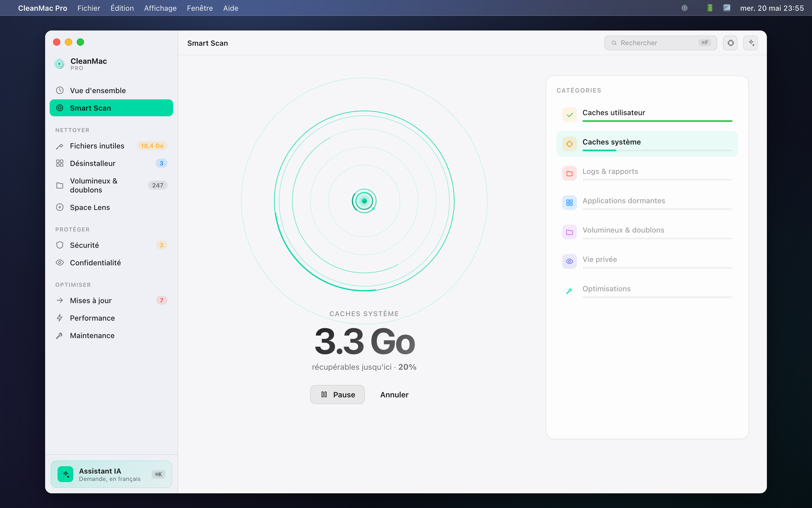This screenshot has height=508, width=812.
Task: Click the Désinstalleur grid icon
Action: click(x=60, y=163)
